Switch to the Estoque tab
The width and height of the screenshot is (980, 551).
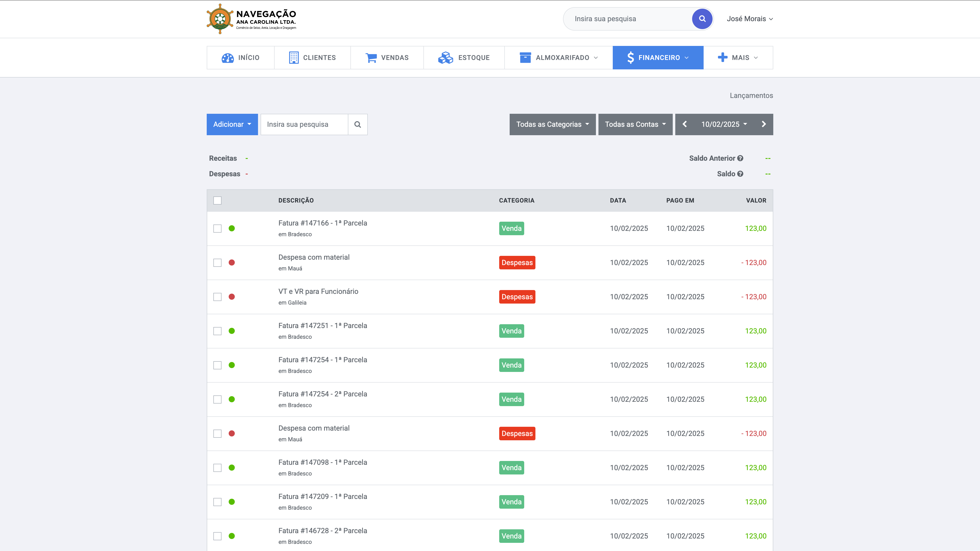tap(464, 58)
